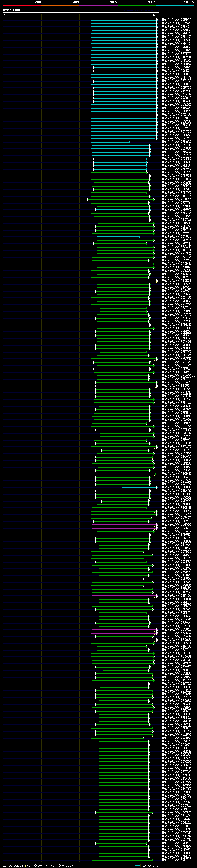Viewport: 197px width, 868px height.
Task: Click label UniRef100_Q05093
Action: [x=176, y=501]
